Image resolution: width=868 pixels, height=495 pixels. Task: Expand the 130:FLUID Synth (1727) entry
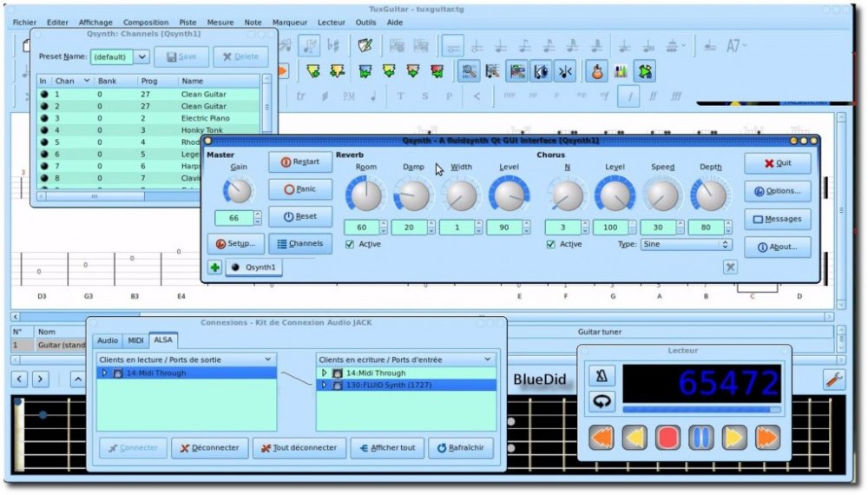(x=325, y=385)
